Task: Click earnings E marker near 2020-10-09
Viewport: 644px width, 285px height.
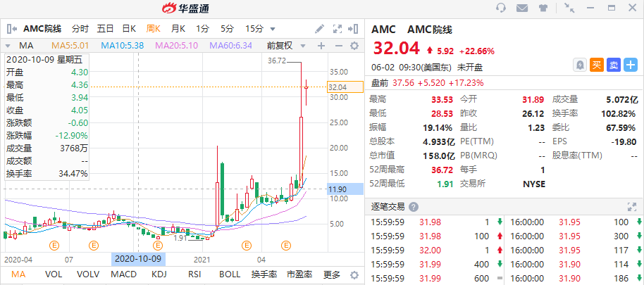Action: pyautogui.click(x=158, y=246)
